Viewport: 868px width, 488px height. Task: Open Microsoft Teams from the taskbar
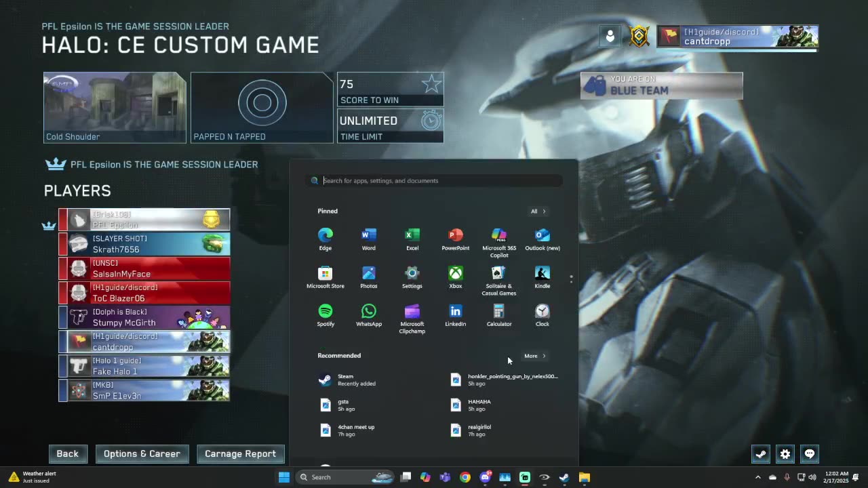click(x=445, y=477)
